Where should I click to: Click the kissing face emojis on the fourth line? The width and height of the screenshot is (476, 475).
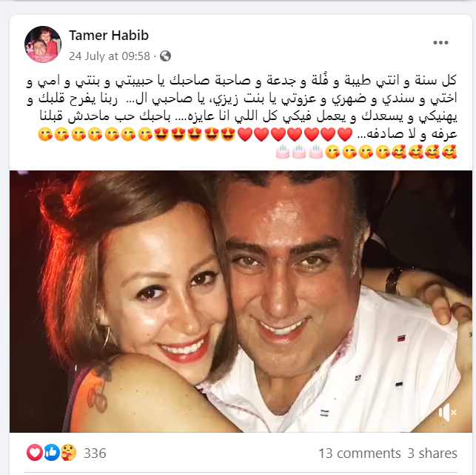95,134
